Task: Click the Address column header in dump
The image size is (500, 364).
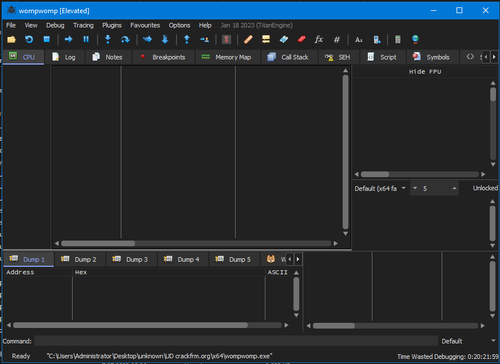Action: pos(38,272)
